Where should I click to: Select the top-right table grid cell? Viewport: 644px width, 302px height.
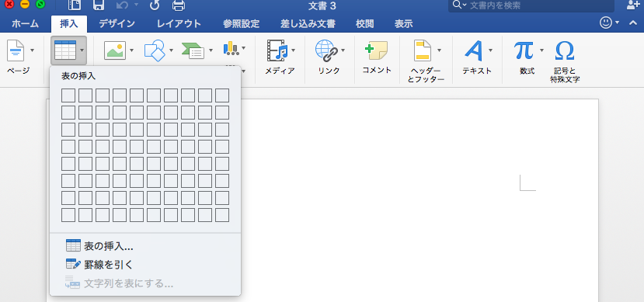pyautogui.click(x=222, y=95)
